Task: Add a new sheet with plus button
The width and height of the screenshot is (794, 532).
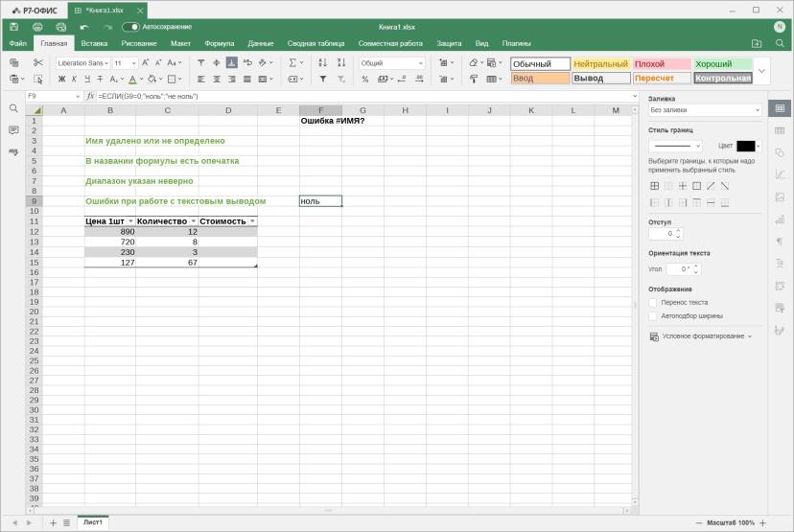Action: click(x=53, y=522)
